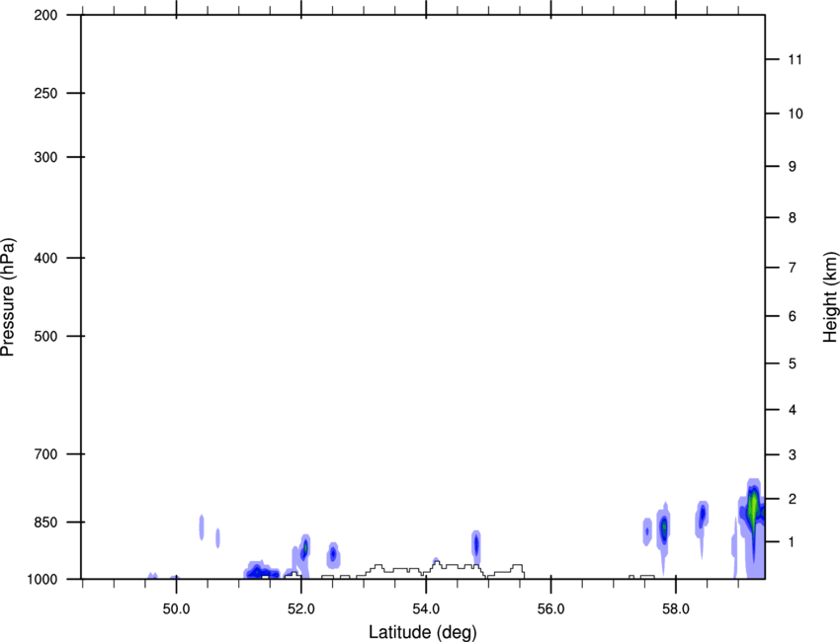
Task: Click the 1 km height label
Action: [793, 542]
